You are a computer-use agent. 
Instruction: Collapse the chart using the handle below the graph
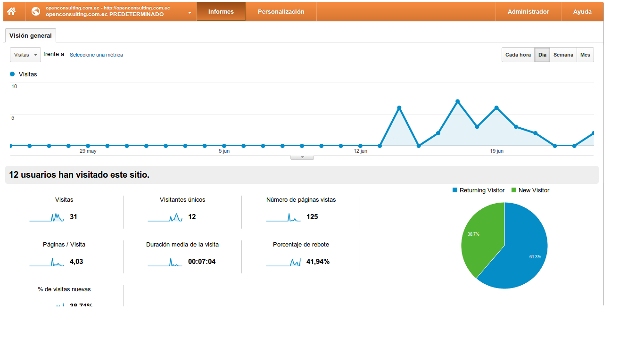point(302,157)
